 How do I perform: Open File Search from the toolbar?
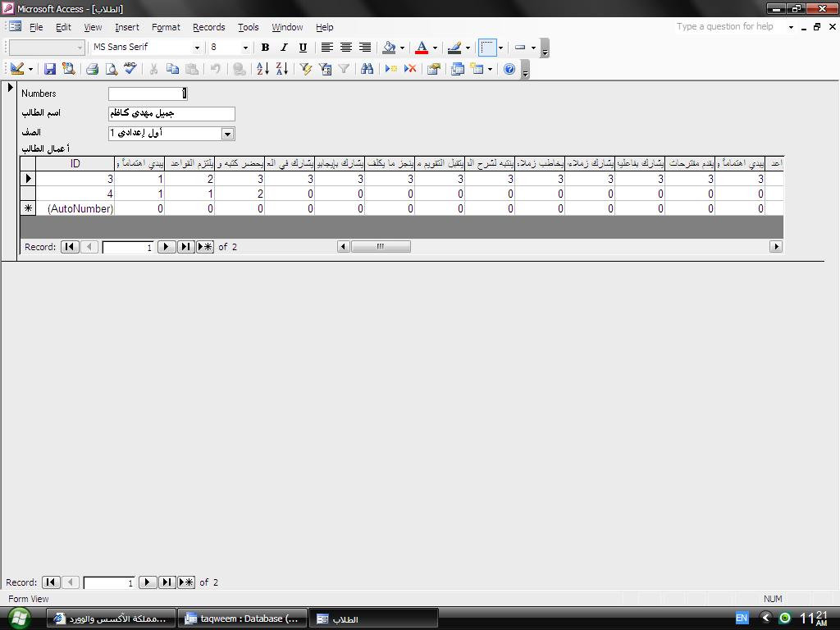tap(69, 69)
